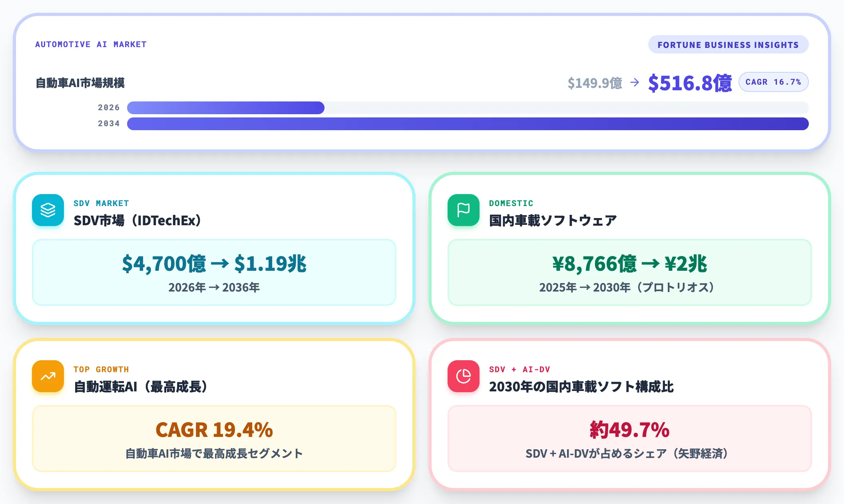Click the TOP GROWTH label
This screenshot has width=844, height=504.
[101, 369]
